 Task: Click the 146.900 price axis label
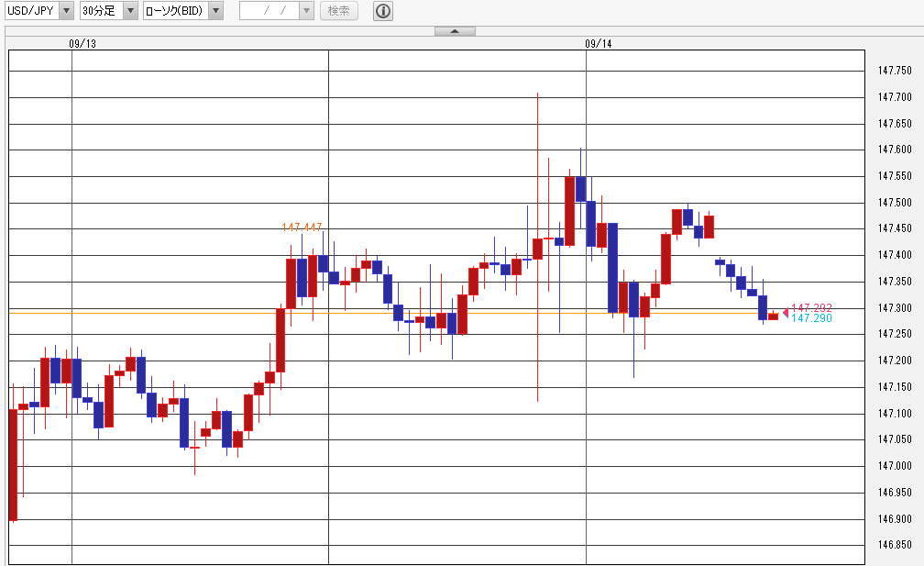pos(895,519)
